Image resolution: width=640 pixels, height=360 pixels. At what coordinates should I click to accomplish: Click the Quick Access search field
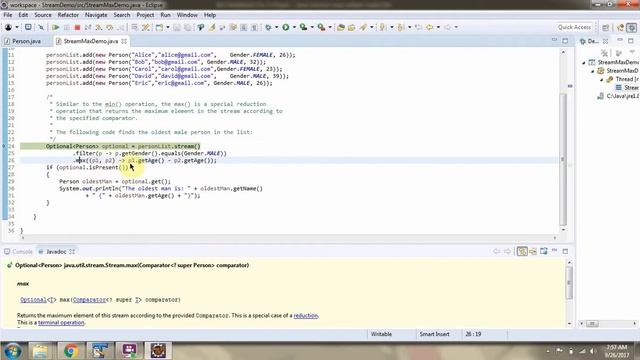pos(574,27)
